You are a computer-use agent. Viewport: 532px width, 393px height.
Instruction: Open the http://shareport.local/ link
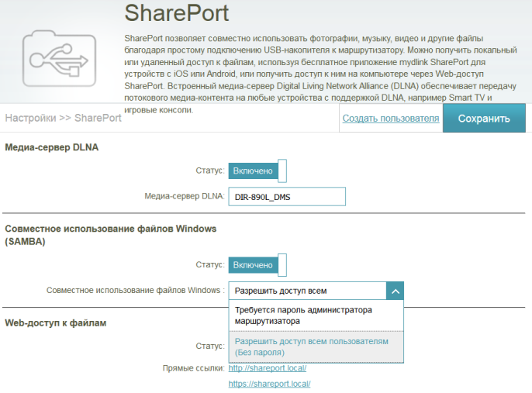pos(268,368)
